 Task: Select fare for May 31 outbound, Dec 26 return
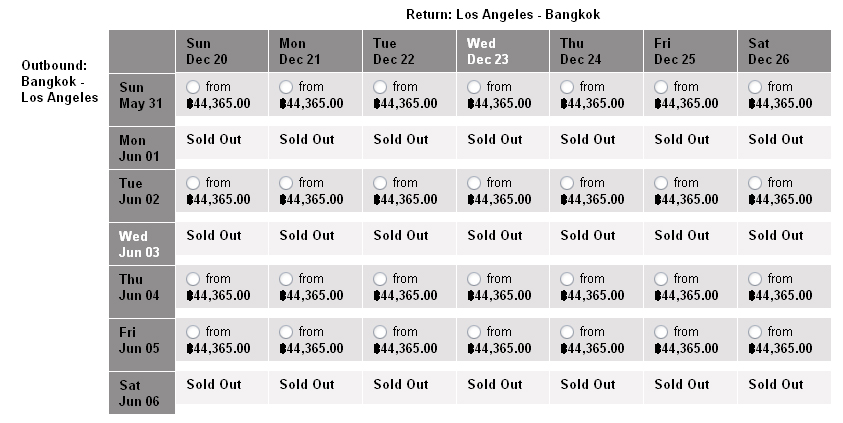pos(755,87)
